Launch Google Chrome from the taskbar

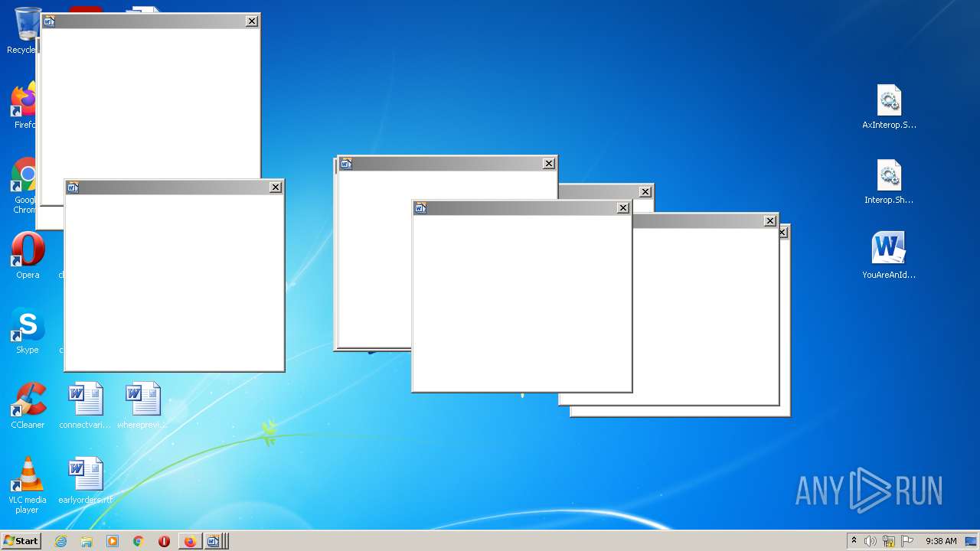pos(139,541)
